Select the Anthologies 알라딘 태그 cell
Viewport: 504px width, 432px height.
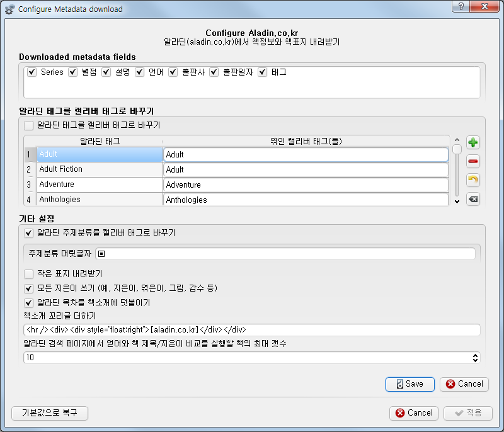[100, 199]
